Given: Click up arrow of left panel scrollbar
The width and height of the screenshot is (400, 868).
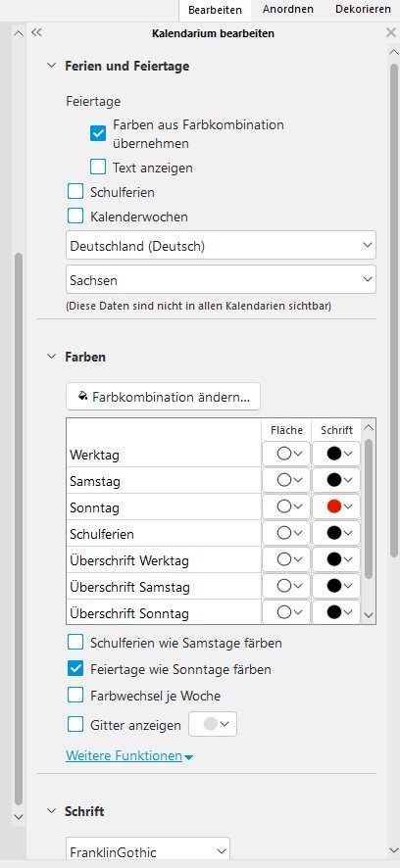Looking at the screenshot, I should coord(19,33).
